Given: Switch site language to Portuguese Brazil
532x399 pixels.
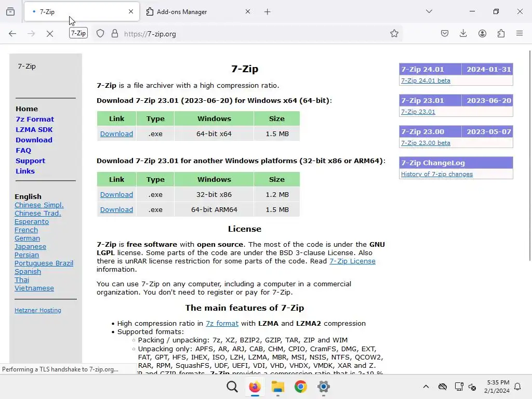Looking at the screenshot, I should [x=44, y=263].
